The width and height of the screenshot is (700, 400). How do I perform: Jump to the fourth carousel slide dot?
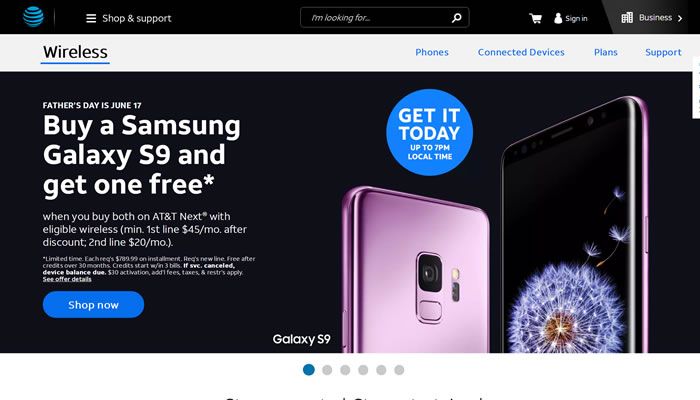(x=363, y=370)
